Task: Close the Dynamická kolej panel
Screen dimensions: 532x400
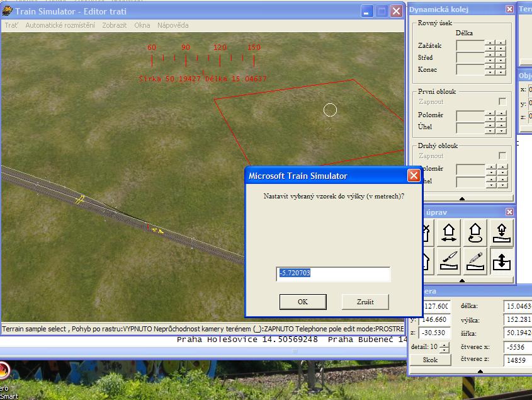Action: 509,9
